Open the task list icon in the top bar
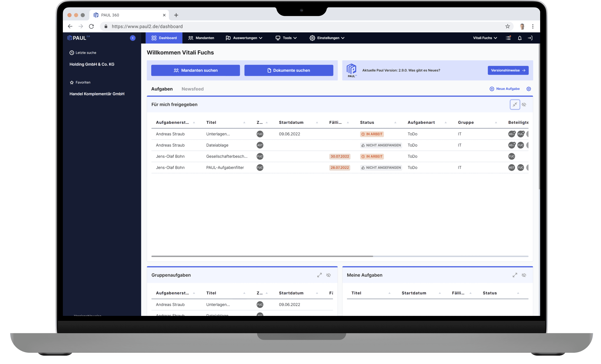The image size is (601, 364). 508,38
